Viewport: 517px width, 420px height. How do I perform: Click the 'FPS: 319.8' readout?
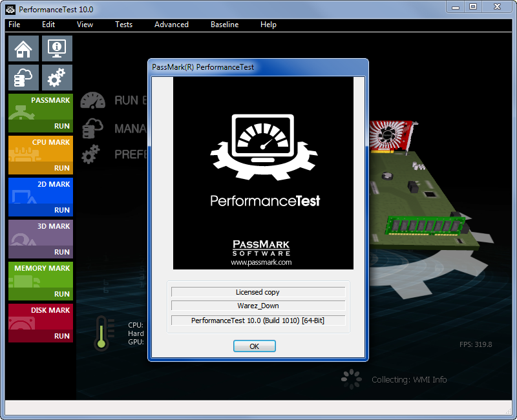click(476, 344)
